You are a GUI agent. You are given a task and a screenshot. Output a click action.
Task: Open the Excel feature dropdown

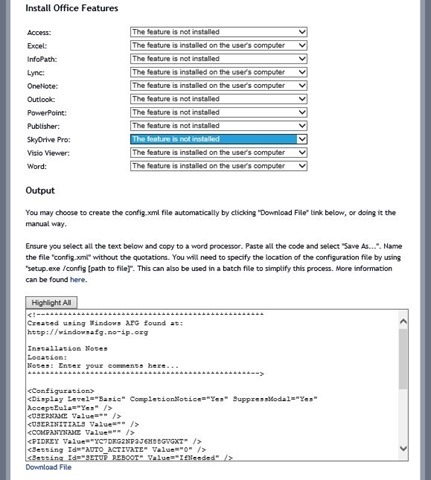[x=219, y=45]
